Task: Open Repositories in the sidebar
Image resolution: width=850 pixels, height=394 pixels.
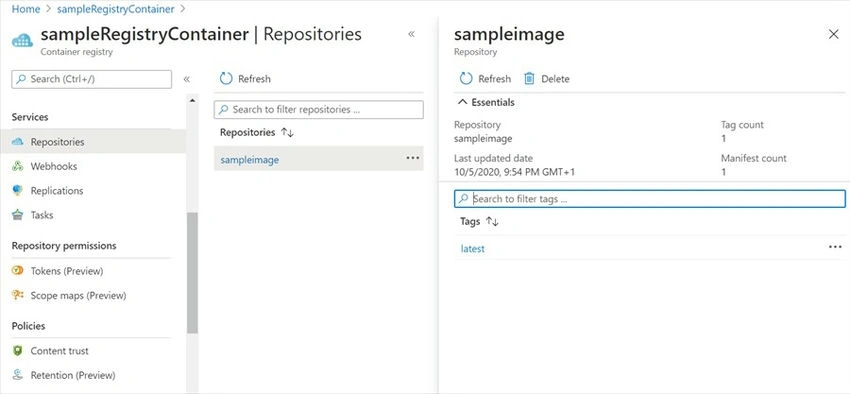Action: point(93,142)
